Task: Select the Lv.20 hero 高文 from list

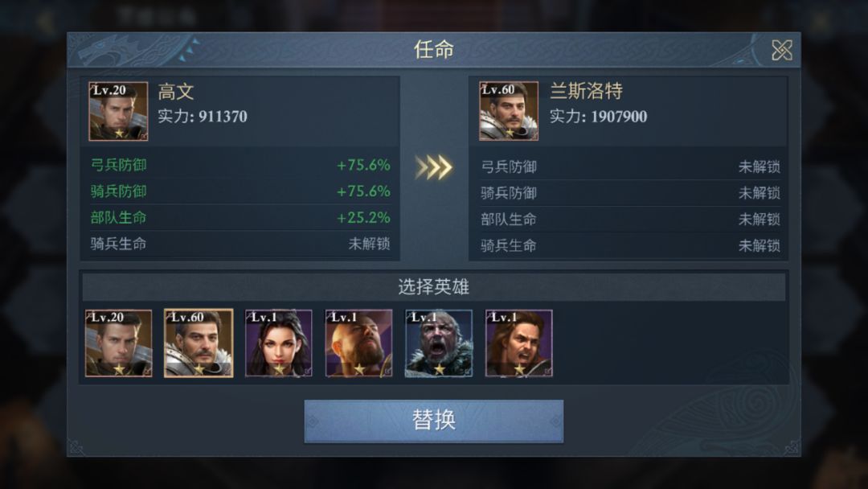Action: point(118,343)
